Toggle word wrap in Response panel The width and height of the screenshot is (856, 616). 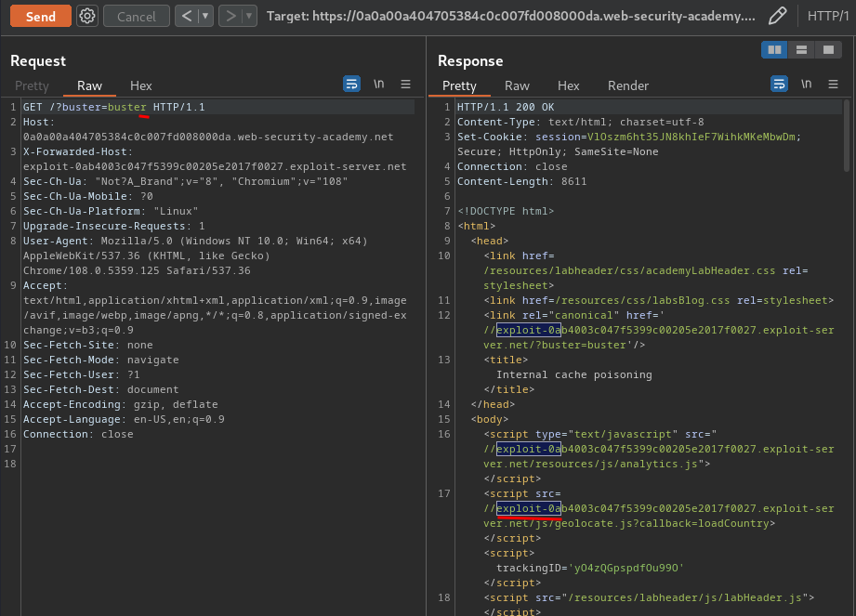point(779,84)
